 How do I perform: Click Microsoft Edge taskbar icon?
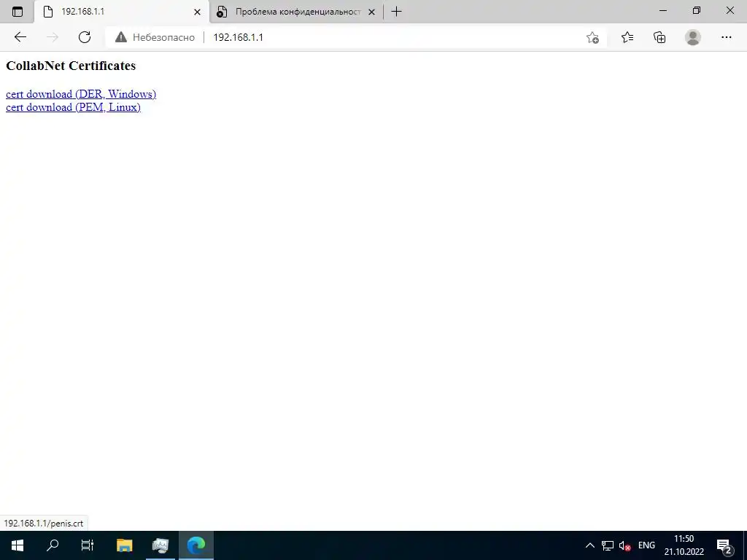196,545
